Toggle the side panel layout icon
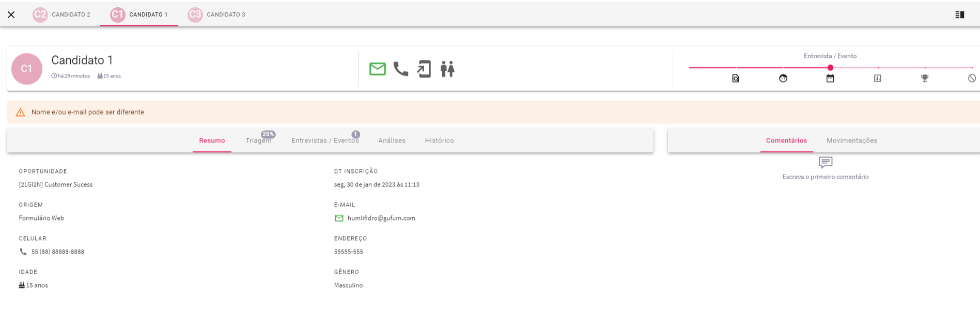980x331 pixels. pos(959,15)
